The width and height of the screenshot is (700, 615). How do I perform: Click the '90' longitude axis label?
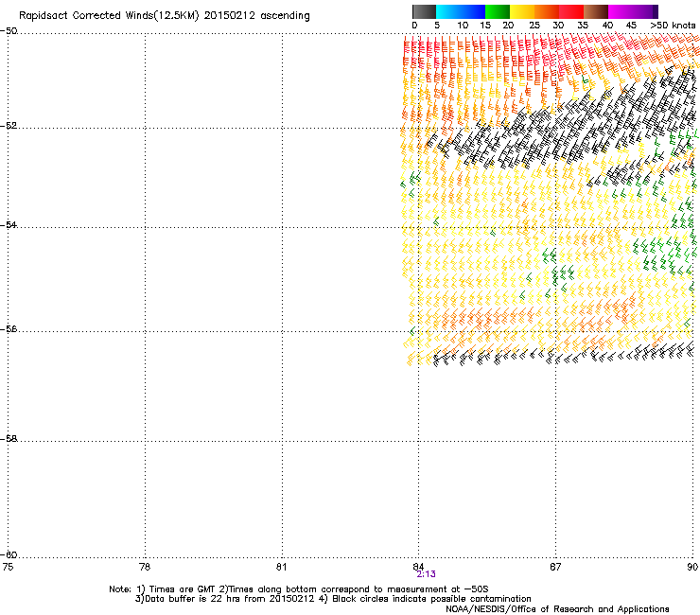coord(692,567)
